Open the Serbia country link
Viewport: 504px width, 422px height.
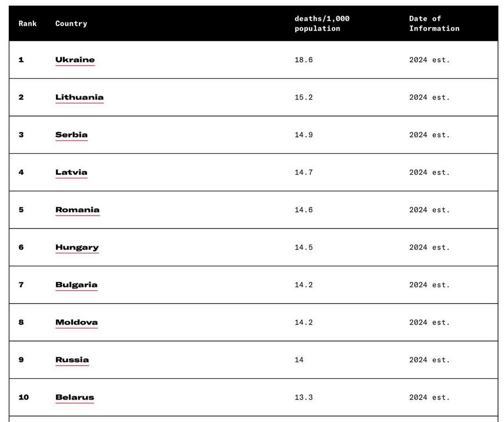point(71,135)
